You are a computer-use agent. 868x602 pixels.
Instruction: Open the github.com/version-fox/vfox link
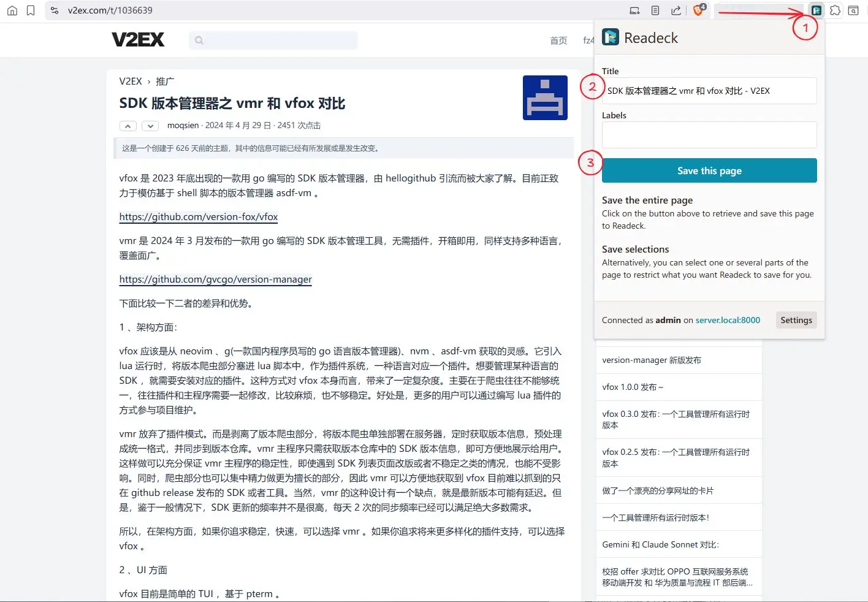[x=199, y=217]
